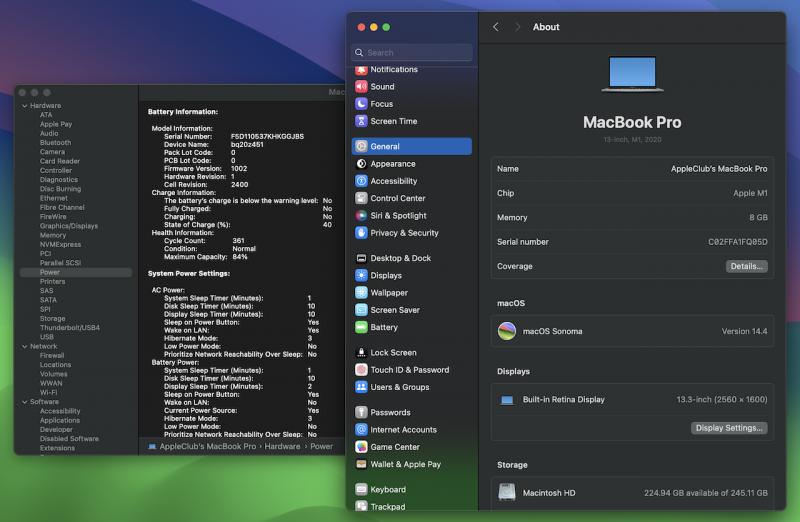
Task: Select USB in Hardware list
Action: pos(46,337)
